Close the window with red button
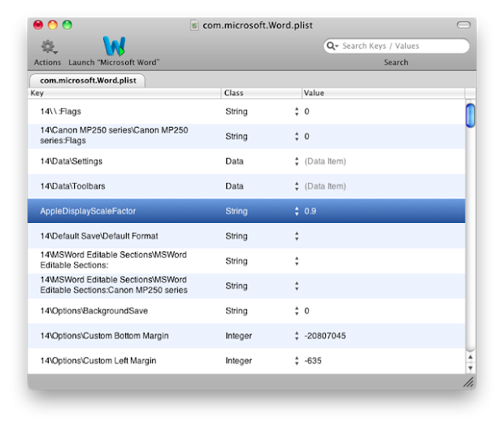Viewport: 504px width, 428px height. click(x=38, y=25)
